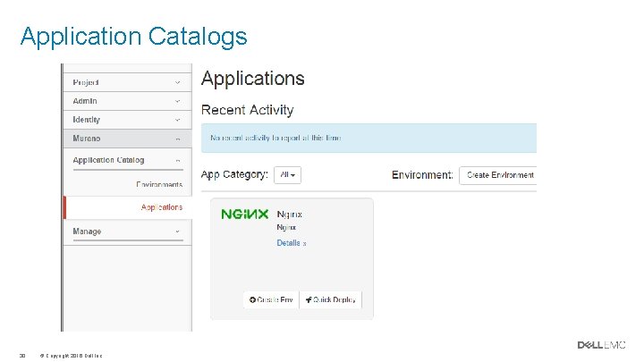The width and height of the screenshot is (644, 362).
Task: Click the Recent Activity heading
Action: [247, 110]
